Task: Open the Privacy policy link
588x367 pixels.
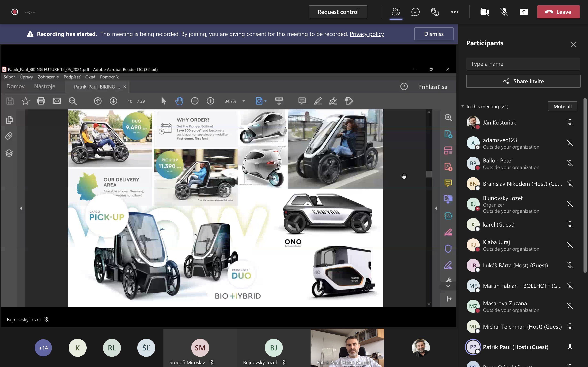Action: click(x=367, y=34)
